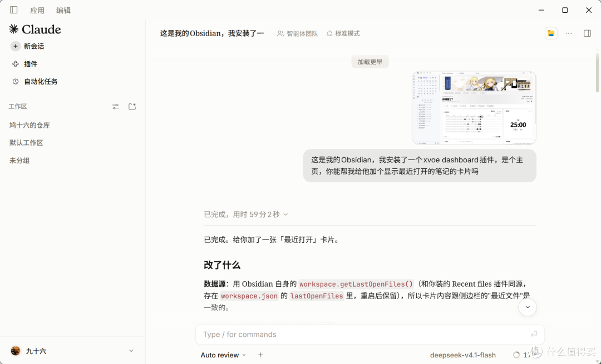Select the 未分组 group
The image size is (601, 364).
19,161
